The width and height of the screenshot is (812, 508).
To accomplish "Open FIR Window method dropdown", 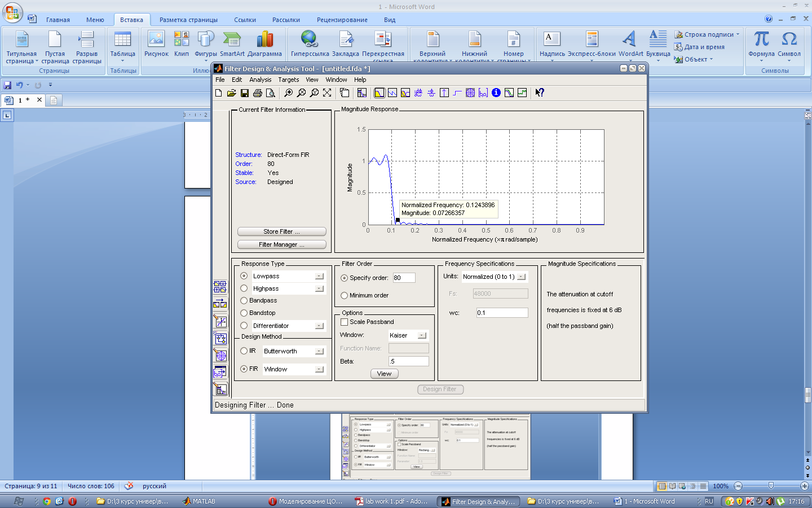I will 319,369.
